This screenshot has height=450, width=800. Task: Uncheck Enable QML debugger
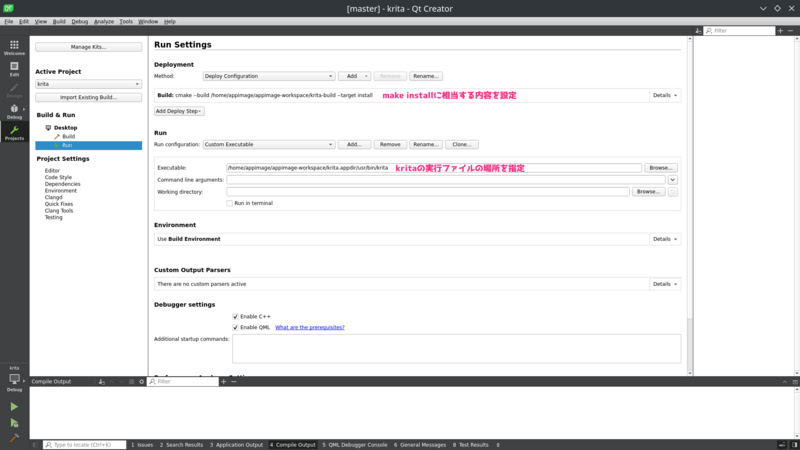pyautogui.click(x=235, y=328)
